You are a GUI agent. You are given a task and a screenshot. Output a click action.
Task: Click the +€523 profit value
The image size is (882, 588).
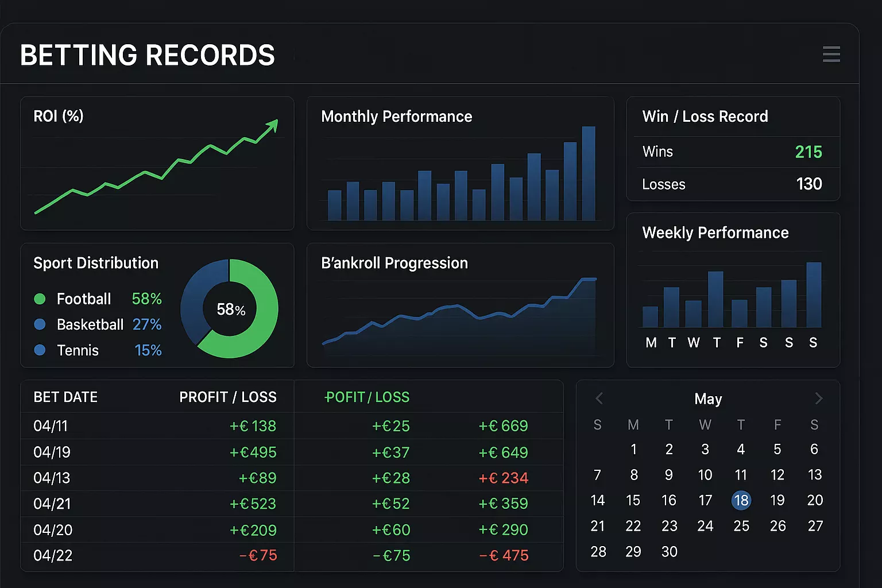[253, 504]
